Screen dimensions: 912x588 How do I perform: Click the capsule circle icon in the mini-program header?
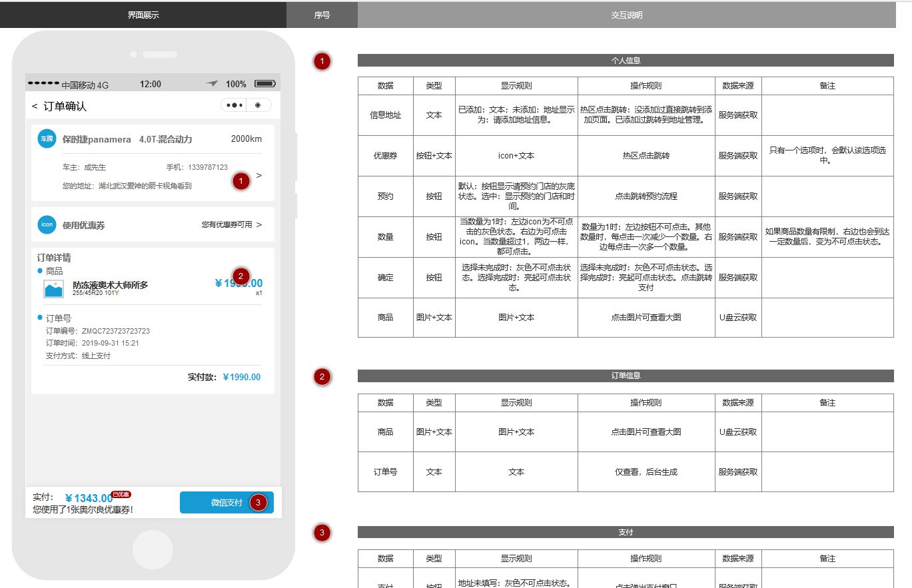tap(258, 105)
